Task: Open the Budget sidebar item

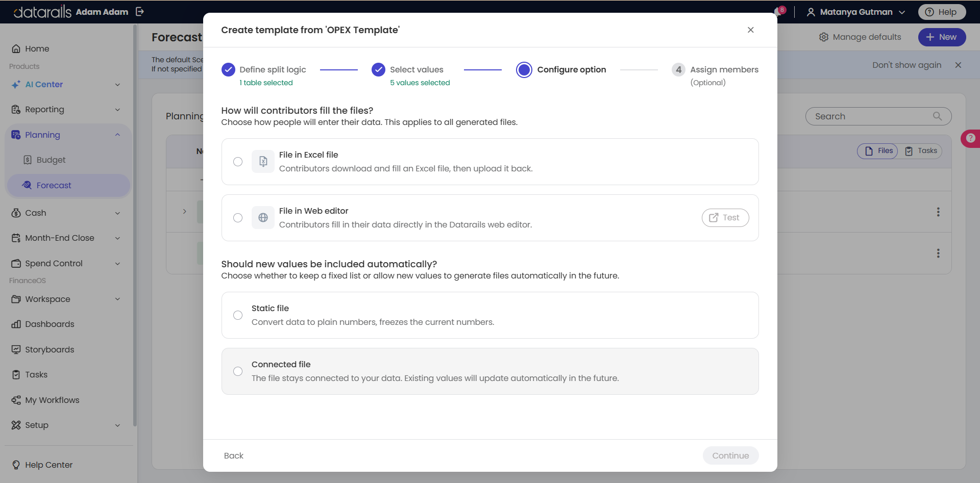Action: coord(68,160)
